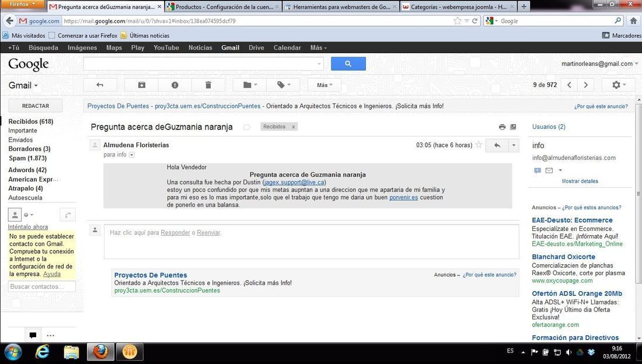The image size is (642, 364).
Task: Open the search options dropdown arrow
Action: point(319,64)
